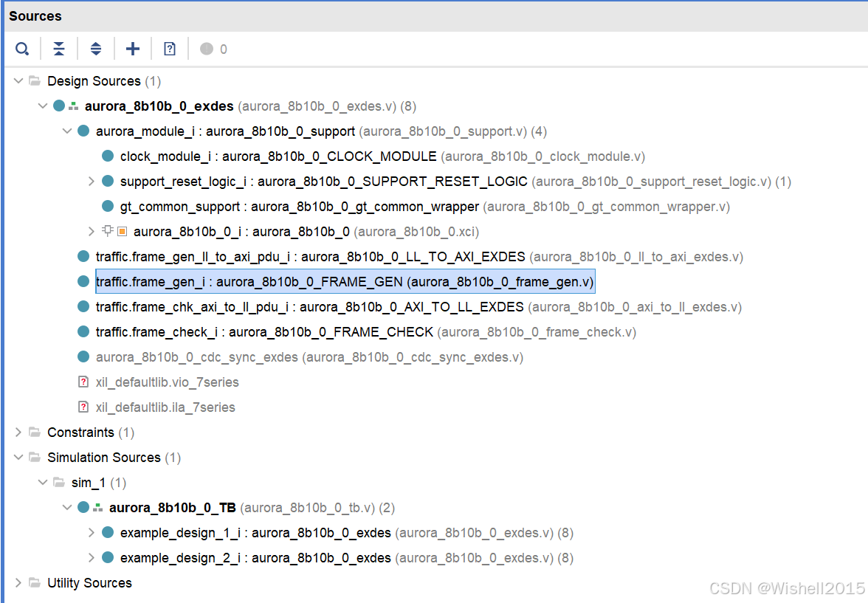Click the missing-sources help document toolbar icon
868x603 pixels.
(x=170, y=49)
